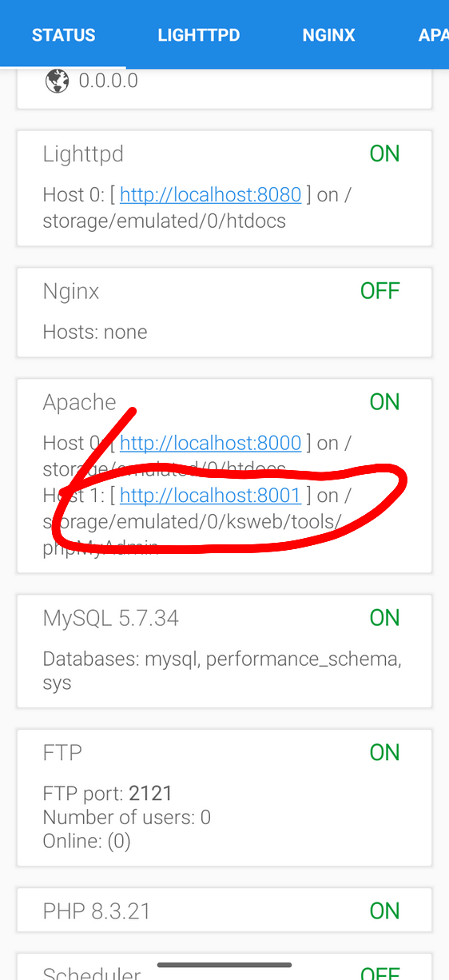Select the MySQL 5.7.34 card title
This screenshot has width=449, height=980.
click(x=111, y=618)
